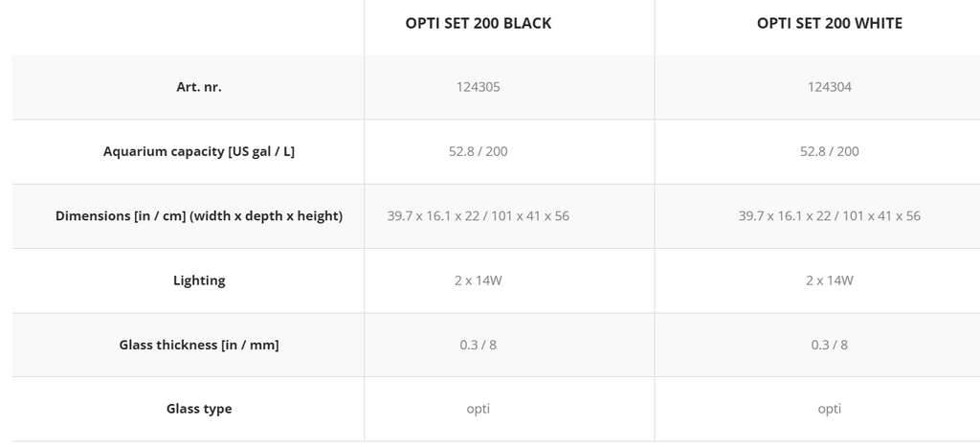Image resolution: width=980 pixels, height=447 pixels.
Task: Click article number 124304
Action: [829, 87]
